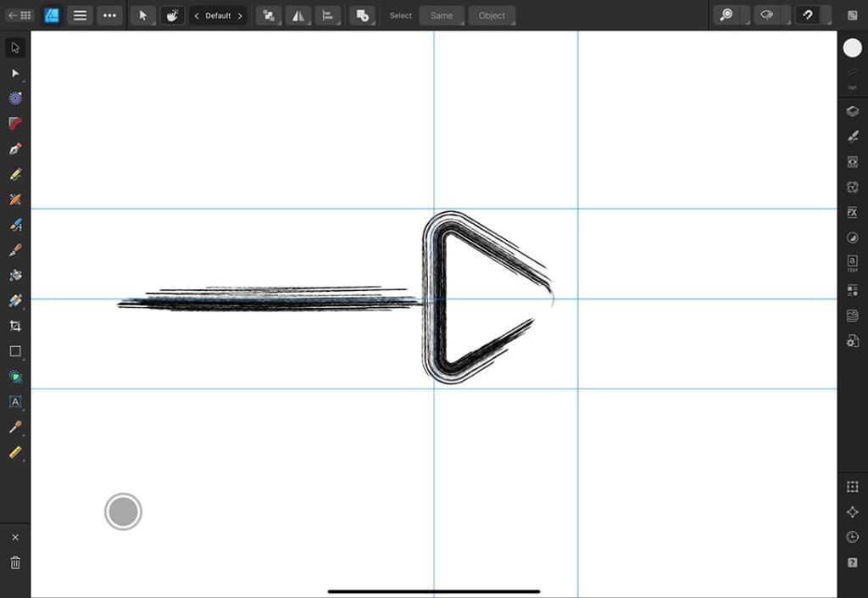Open the Transform studio panel

pos(853,487)
